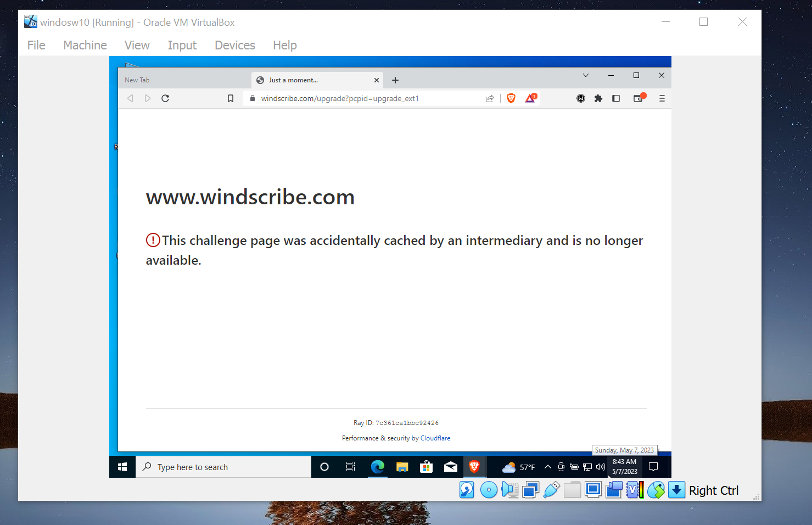Click the VirtualBox mouse integration icon
The image size is (812, 525).
click(656, 490)
